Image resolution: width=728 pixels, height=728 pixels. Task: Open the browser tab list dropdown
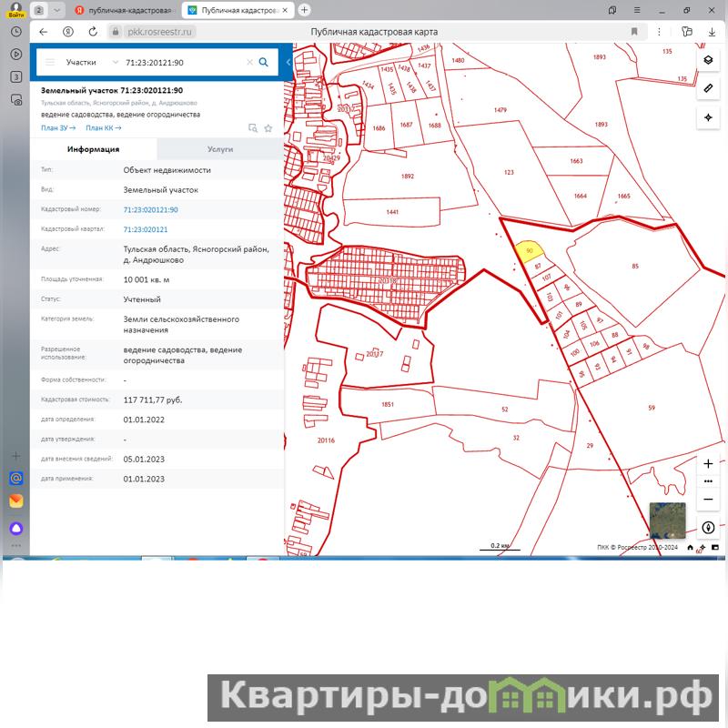point(57,9)
